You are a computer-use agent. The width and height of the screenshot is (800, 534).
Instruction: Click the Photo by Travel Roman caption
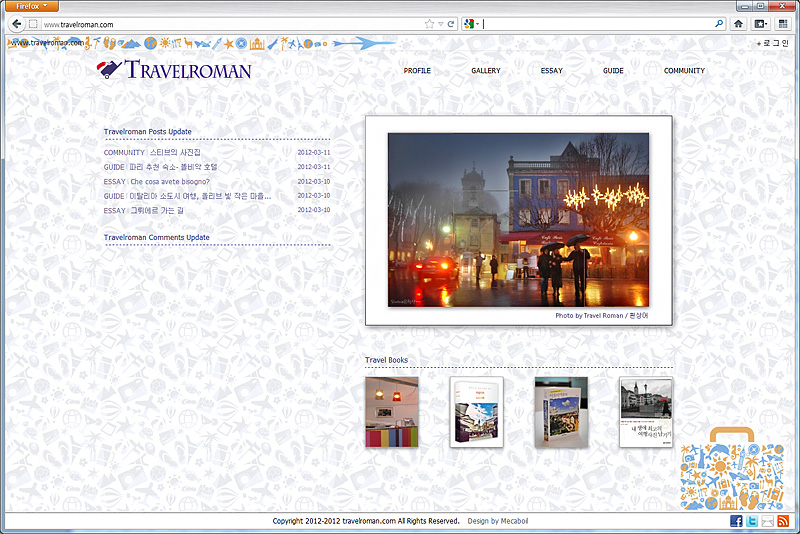point(602,316)
